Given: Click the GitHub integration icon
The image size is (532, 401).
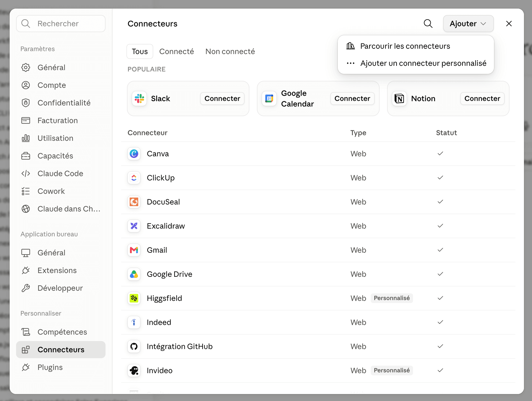Looking at the screenshot, I should pos(134,346).
